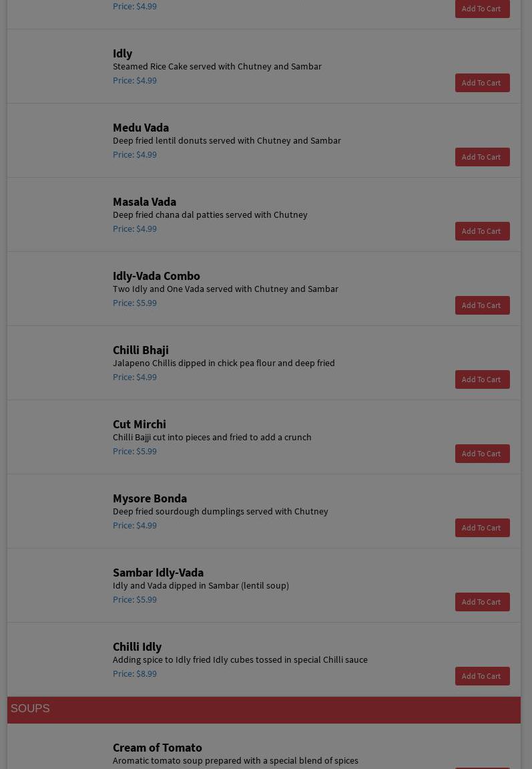Hit Add To Cart for Chilli Idly
532x769 pixels.
click(482, 676)
